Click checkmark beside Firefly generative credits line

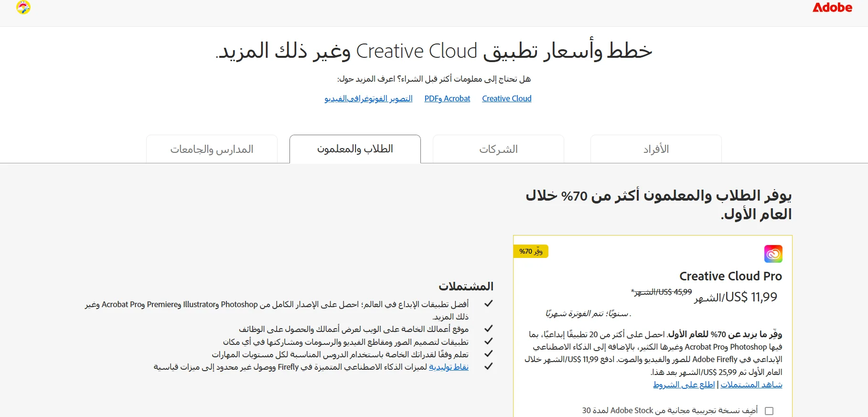click(x=488, y=366)
